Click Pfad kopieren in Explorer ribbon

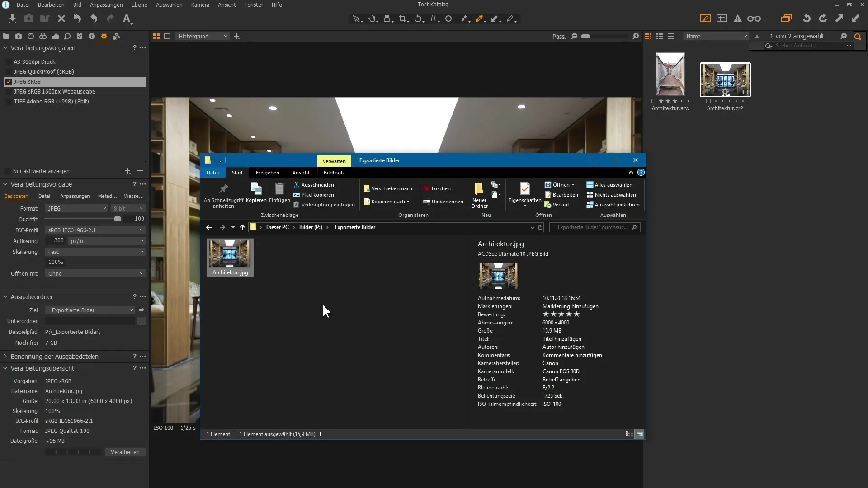coord(313,195)
